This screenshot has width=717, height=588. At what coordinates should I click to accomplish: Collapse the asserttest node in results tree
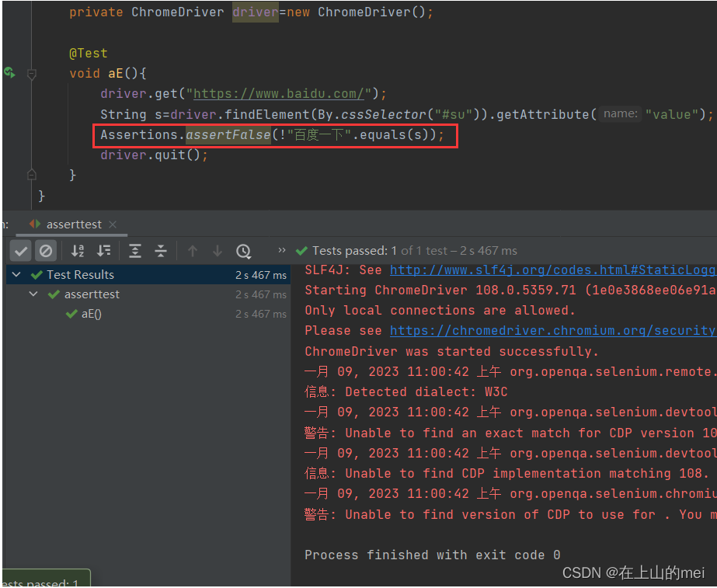click(32, 294)
